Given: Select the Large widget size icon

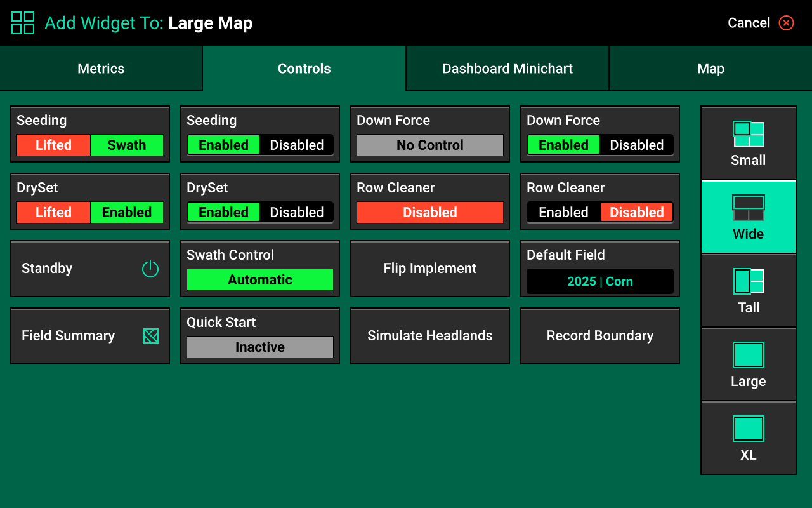Looking at the screenshot, I should point(749,355).
